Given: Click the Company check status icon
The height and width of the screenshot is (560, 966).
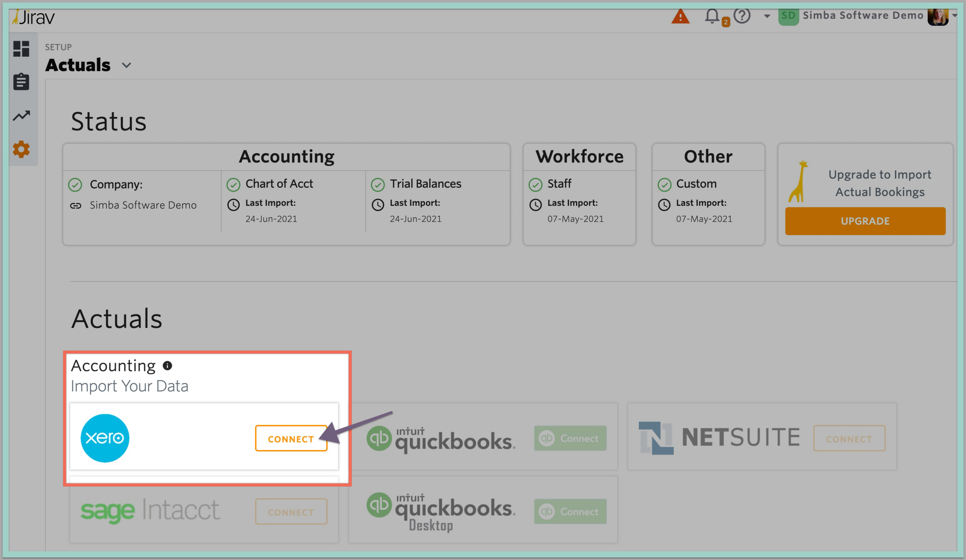Looking at the screenshot, I should (x=75, y=185).
